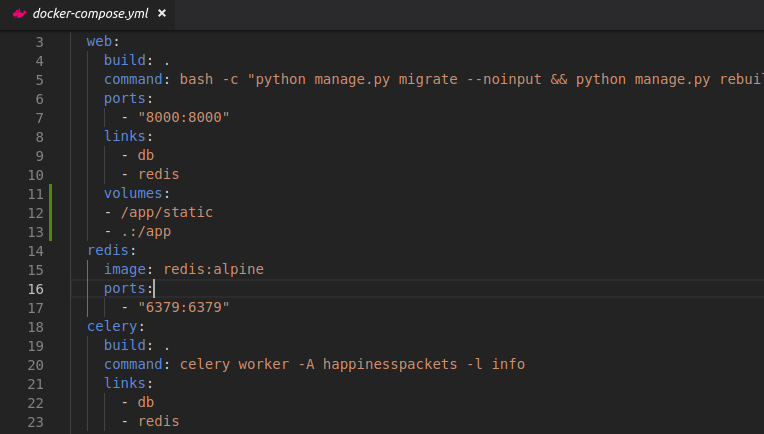Click the 'image' key on line 15

coord(125,269)
